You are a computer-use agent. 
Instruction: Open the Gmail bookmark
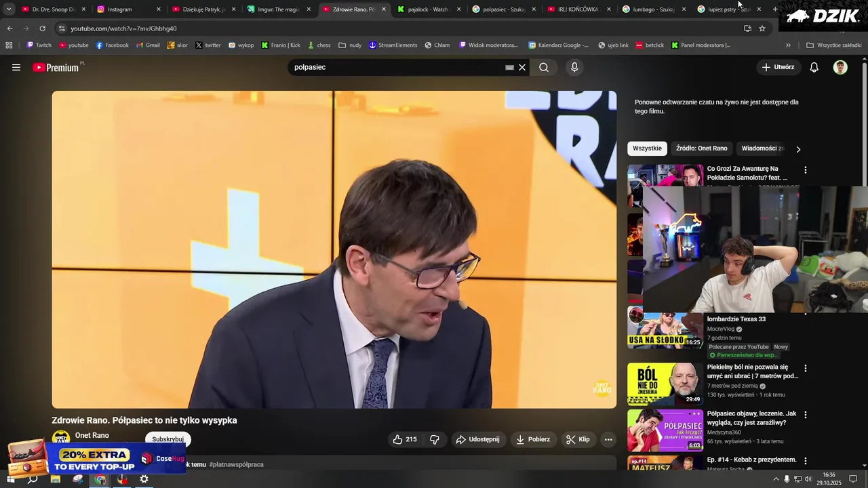pos(148,45)
